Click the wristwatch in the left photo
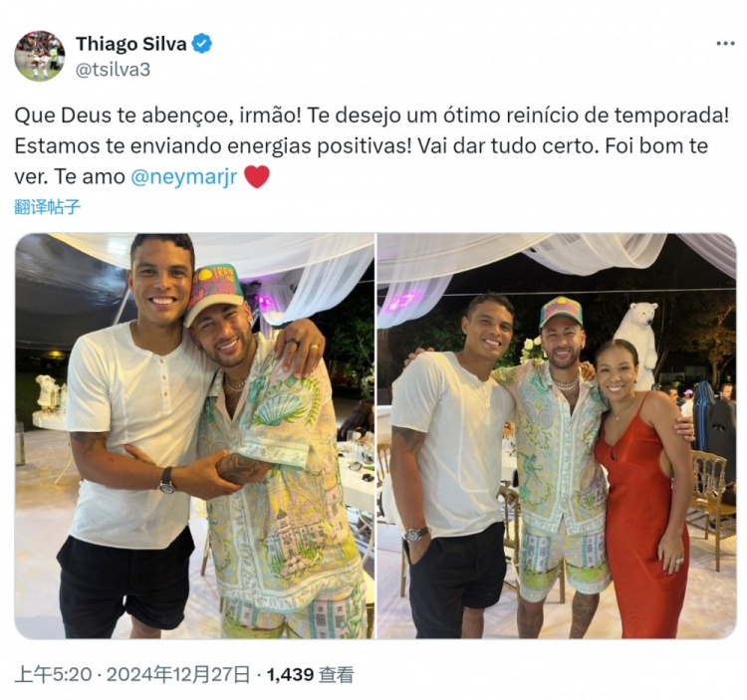The height and width of the screenshot is (700, 747). 166,480
